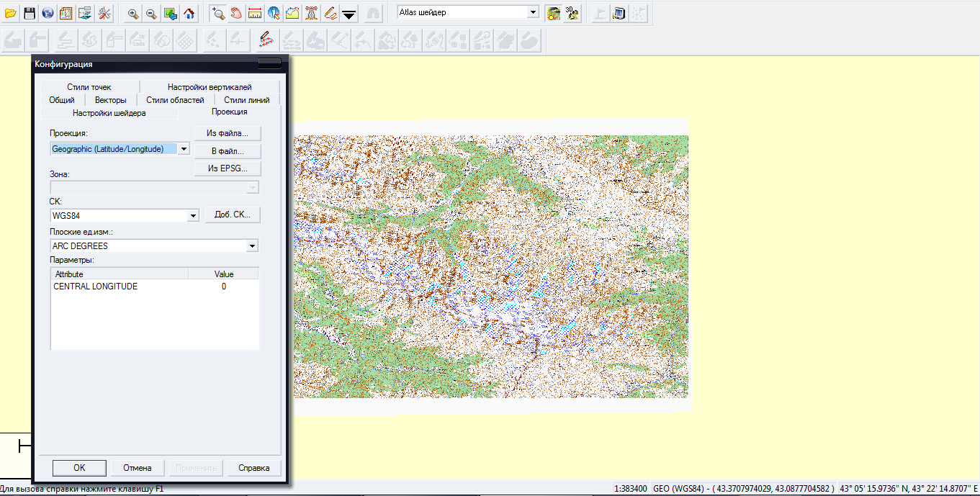Screen dimensions: 980x496
Task: Open the Векторы tab
Action: click(110, 100)
